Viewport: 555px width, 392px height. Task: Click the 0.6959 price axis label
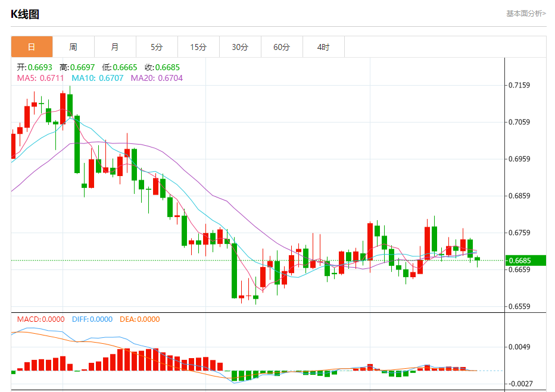519,159
